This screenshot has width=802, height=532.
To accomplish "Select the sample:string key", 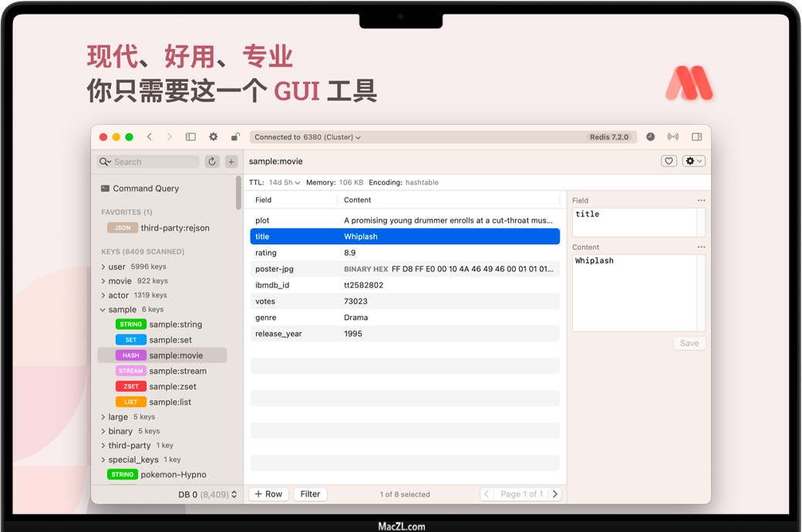I will 176,325.
